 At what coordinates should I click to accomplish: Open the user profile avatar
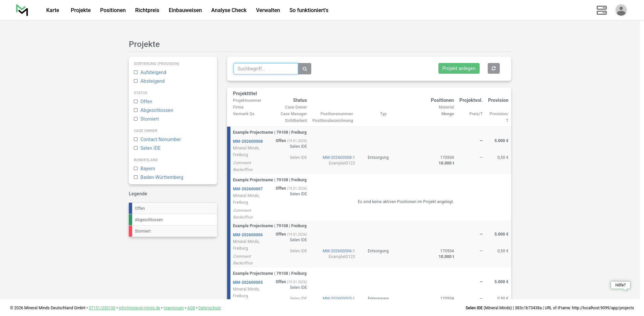click(621, 10)
